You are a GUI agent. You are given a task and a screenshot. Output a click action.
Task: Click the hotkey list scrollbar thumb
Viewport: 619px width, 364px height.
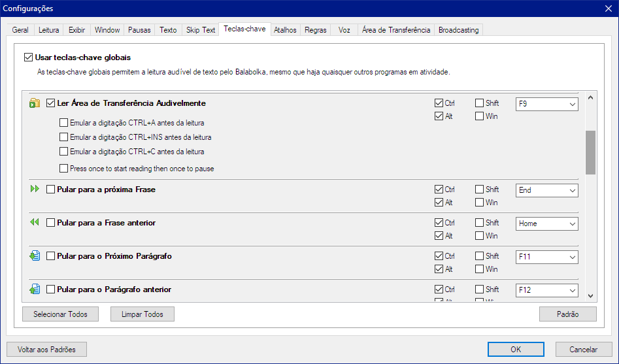tap(590, 152)
